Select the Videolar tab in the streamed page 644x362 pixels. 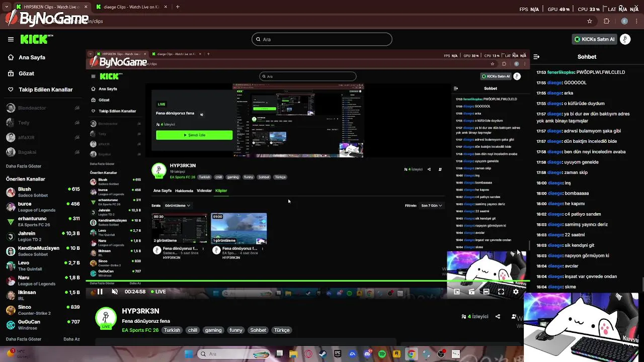click(x=204, y=191)
